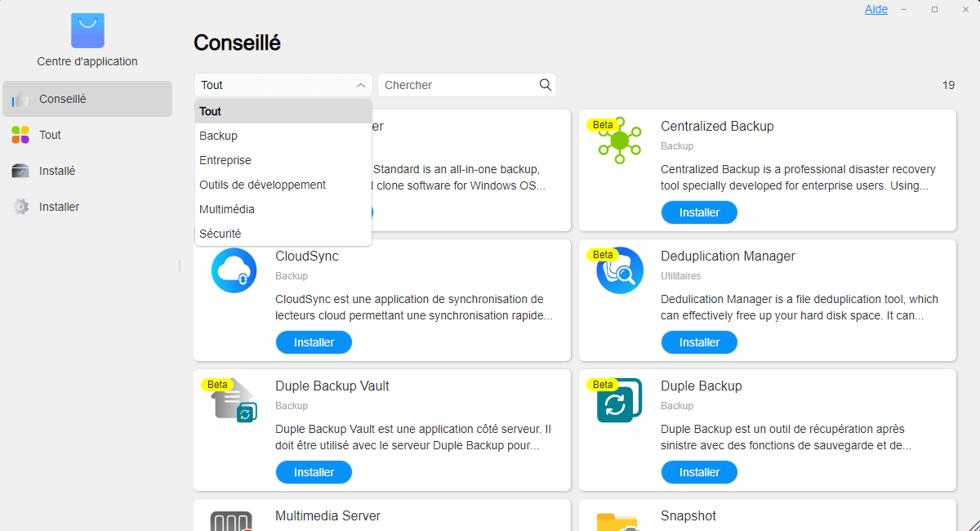Click the Duple Backup Vault icon
The image size is (980, 531).
(234, 400)
